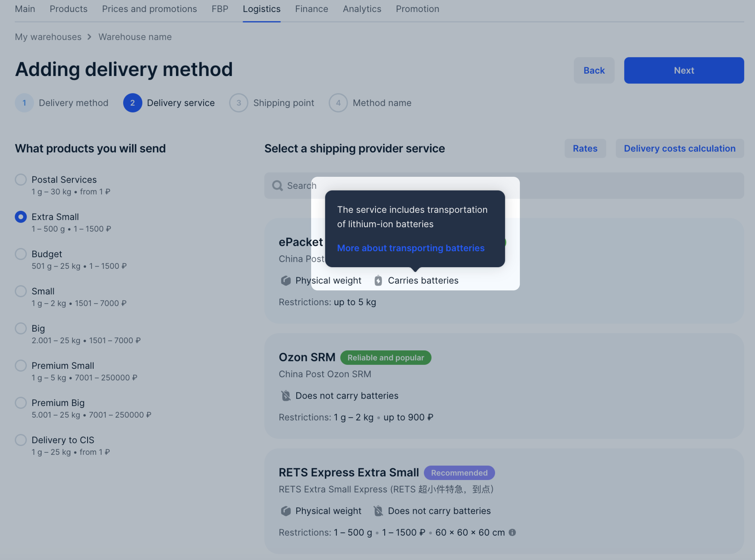Select Premium Small radio option
Viewport: 755px width, 560px height.
(x=21, y=366)
